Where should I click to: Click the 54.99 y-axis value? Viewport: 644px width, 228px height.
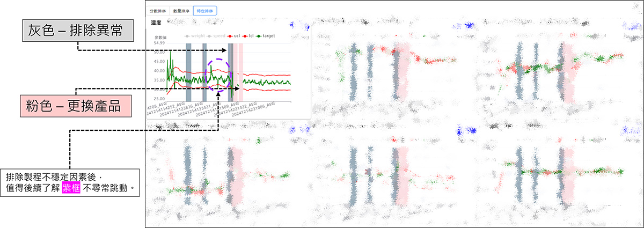click(159, 42)
